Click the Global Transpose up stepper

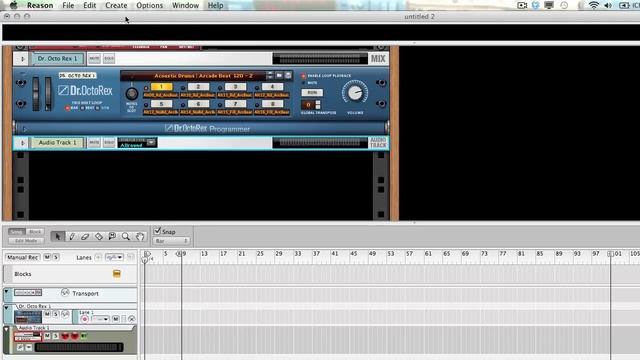[318, 102]
